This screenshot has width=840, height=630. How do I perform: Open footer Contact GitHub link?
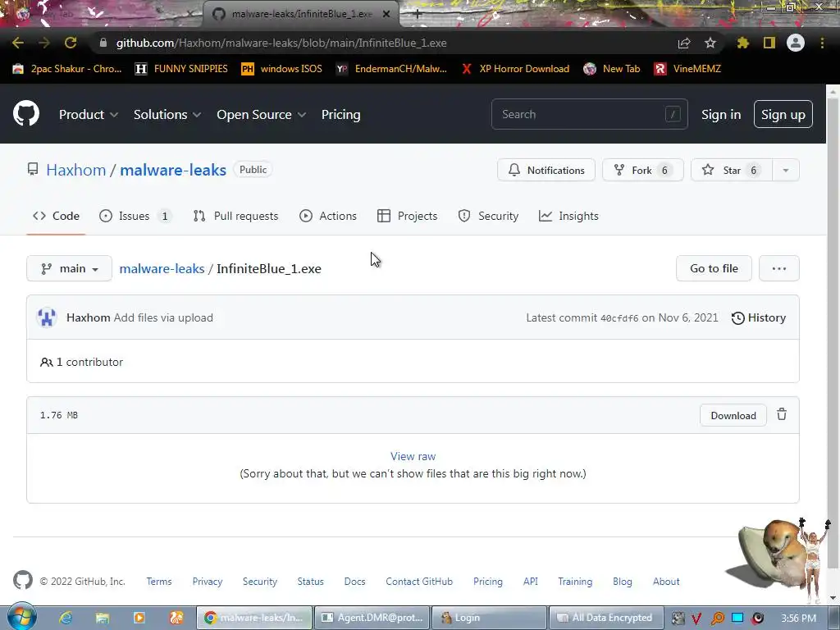pos(419,582)
